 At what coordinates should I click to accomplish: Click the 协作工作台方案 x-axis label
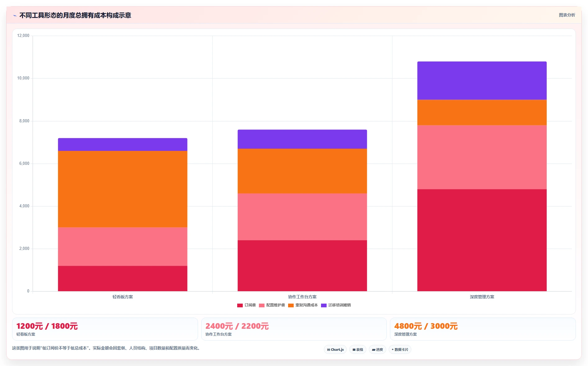pyautogui.click(x=302, y=297)
